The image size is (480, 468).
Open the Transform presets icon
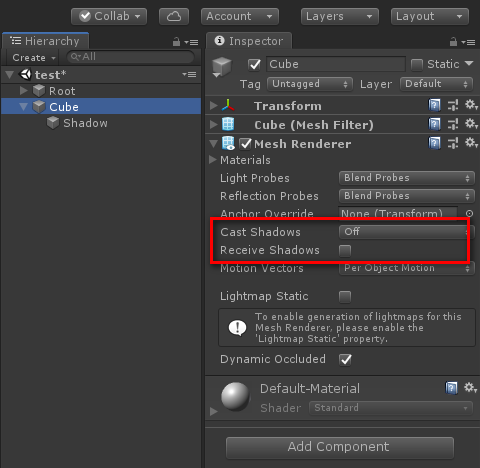[x=453, y=105]
